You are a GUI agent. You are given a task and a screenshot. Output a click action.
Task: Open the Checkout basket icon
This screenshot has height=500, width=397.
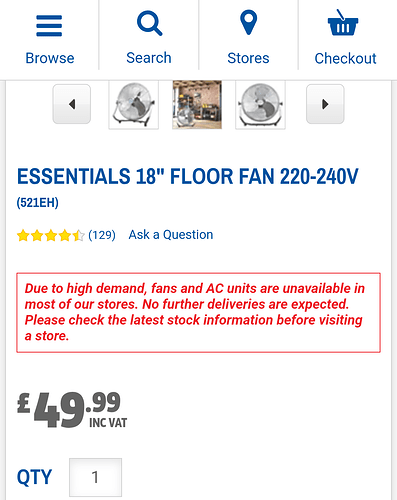click(x=343, y=23)
